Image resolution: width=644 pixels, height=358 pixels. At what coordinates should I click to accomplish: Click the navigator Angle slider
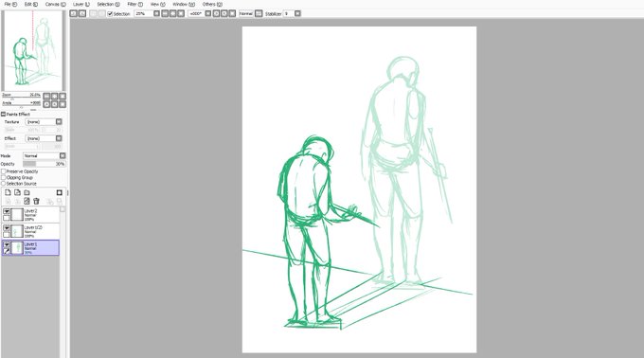point(21,104)
